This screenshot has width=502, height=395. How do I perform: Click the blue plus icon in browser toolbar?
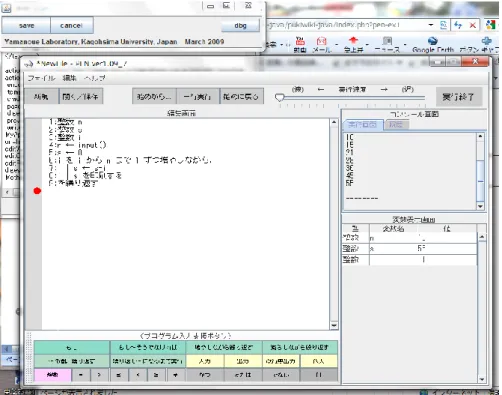(487, 41)
